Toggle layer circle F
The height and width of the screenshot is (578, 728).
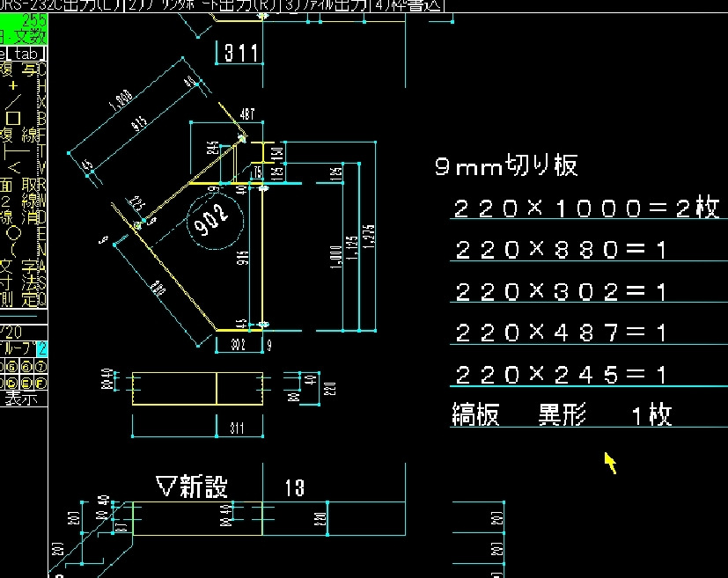pyautogui.click(x=40, y=384)
